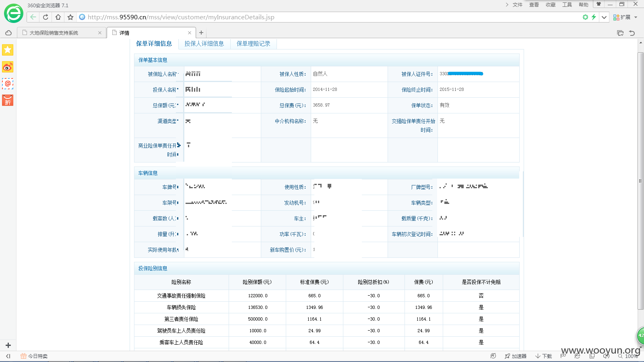
Task: Close the 大地保险销售支持系统 tab
Action: point(100,33)
